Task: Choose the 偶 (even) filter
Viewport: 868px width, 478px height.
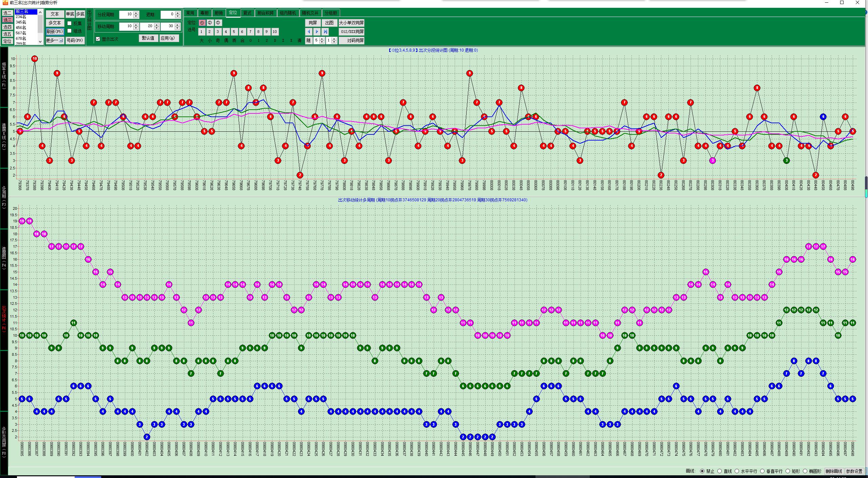Action: point(226,40)
